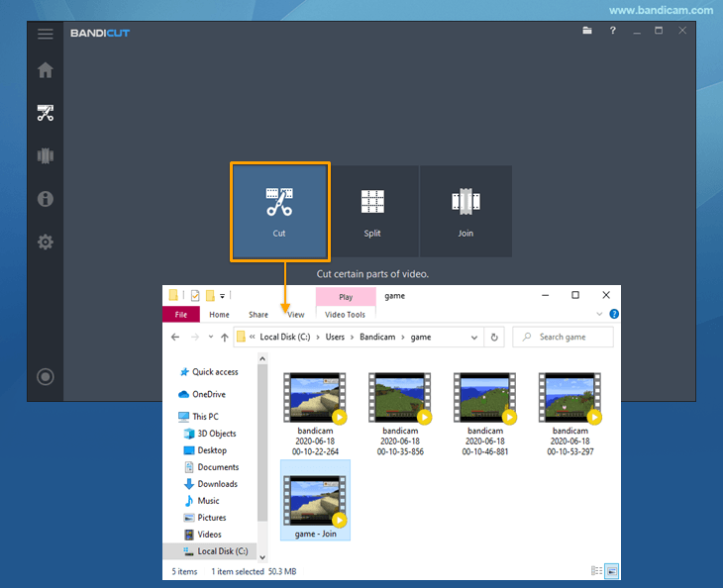Open the View ribbon tab
Viewport: 723px width, 588px height.
coord(296,314)
